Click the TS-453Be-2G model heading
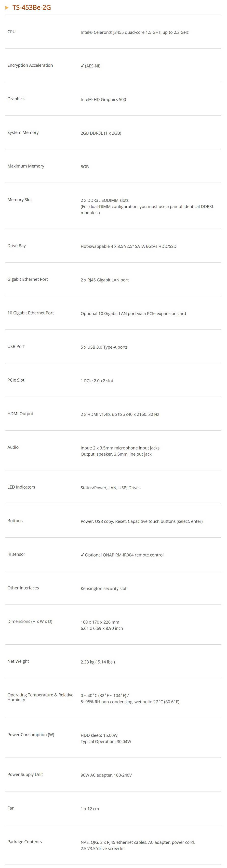Screen dimensions: 227x868 tap(32, 7)
